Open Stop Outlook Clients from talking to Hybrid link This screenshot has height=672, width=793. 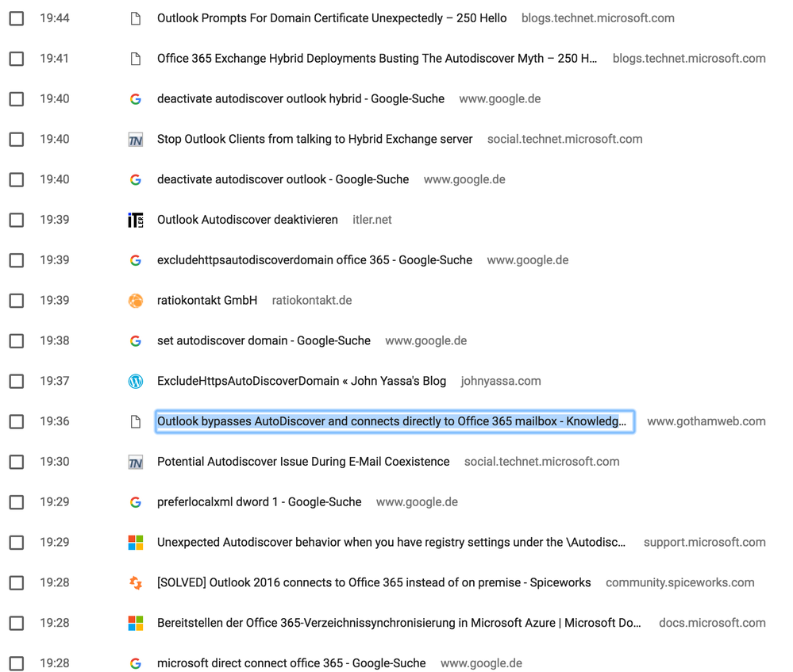click(x=314, y=139)
